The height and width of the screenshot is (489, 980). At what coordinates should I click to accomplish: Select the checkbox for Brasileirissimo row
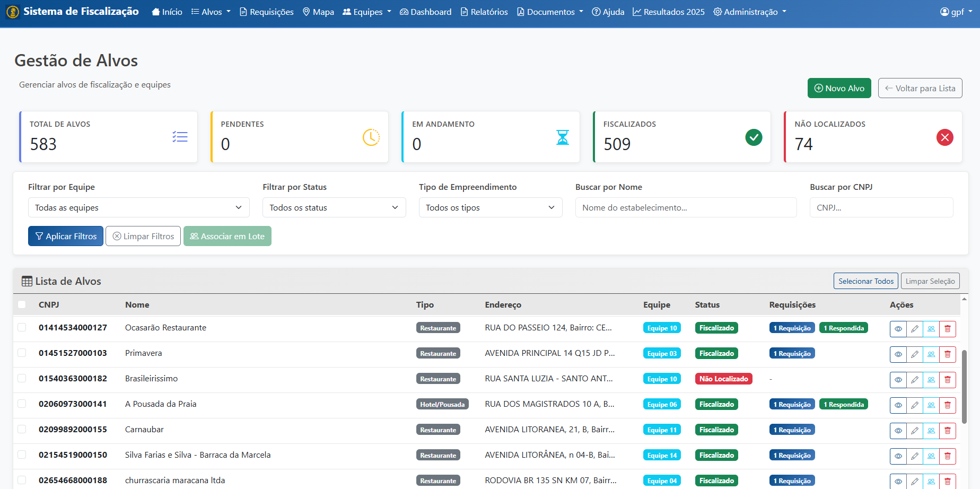coord(22,378)
